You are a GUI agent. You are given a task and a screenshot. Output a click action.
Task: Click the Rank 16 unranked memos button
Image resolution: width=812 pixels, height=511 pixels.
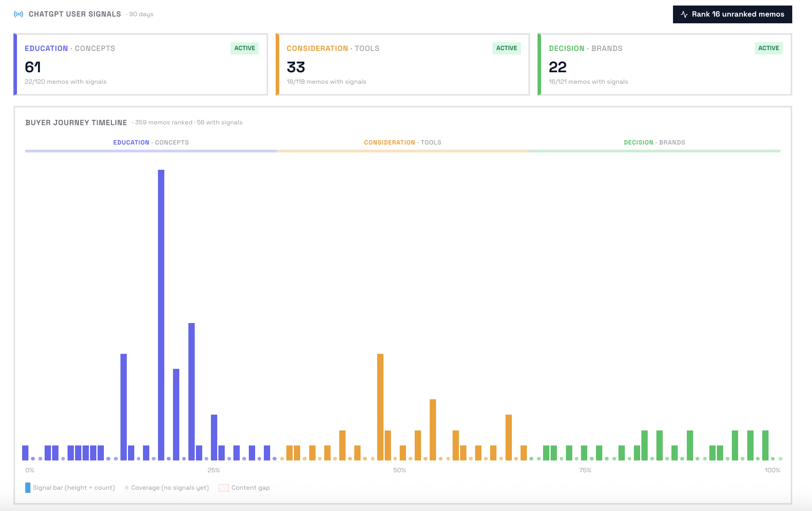[x=732, y=14]
